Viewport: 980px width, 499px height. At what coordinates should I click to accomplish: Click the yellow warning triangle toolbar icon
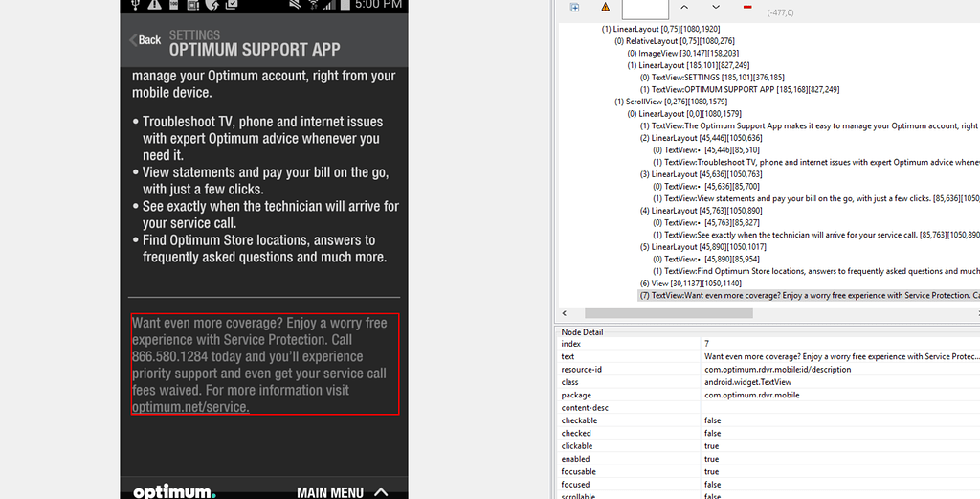(x=605, y=7)
